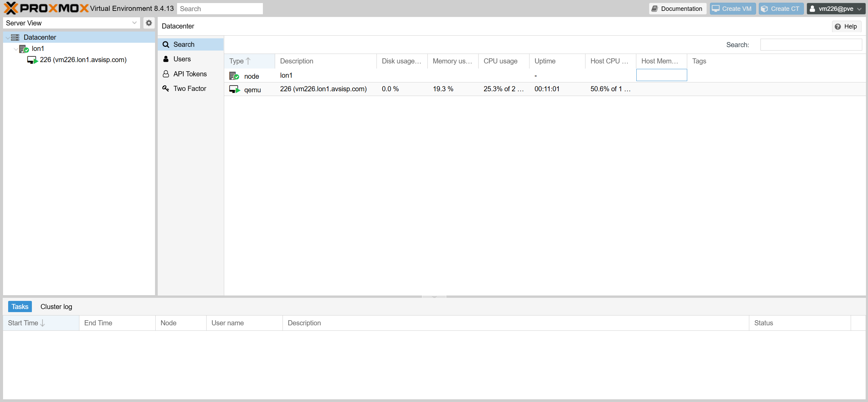
Task: Open the API Tokens section
Action: [x=191, y=74]
